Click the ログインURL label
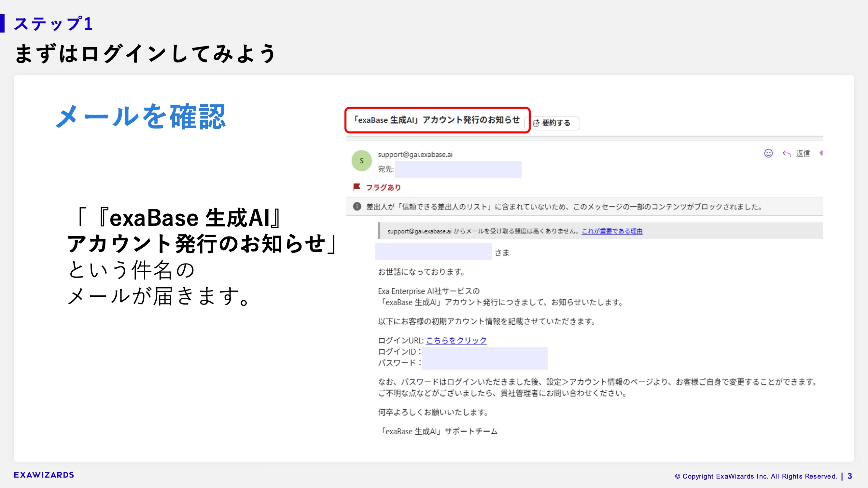 pyautogui.click(x=401, y=341)
